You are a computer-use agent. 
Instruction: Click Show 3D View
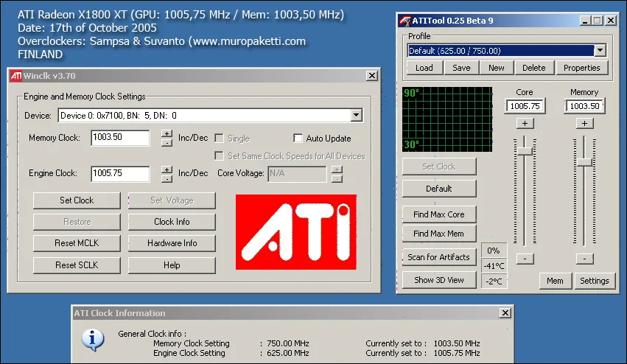(439, 280)
